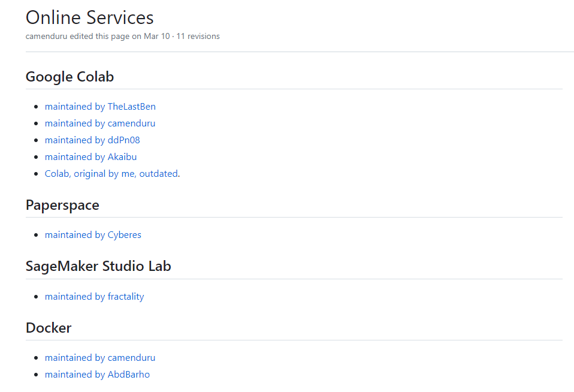
Task: Open the 'maintained by fractality' SageMaker link
Action: [94, 297]
